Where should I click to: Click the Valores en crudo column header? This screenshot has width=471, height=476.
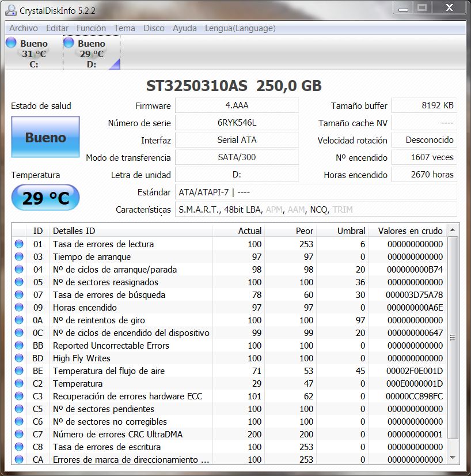pos(407,231)
